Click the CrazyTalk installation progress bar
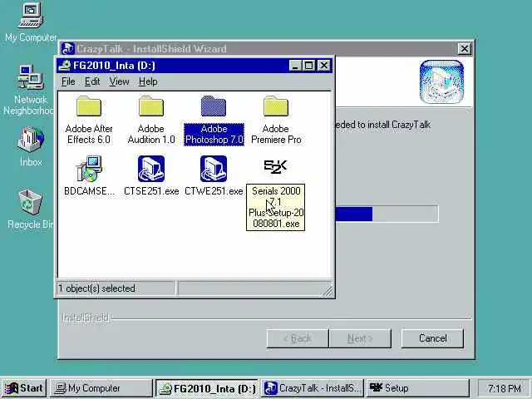This screenshot has width=532, height=399. click(x=387, y=214)
